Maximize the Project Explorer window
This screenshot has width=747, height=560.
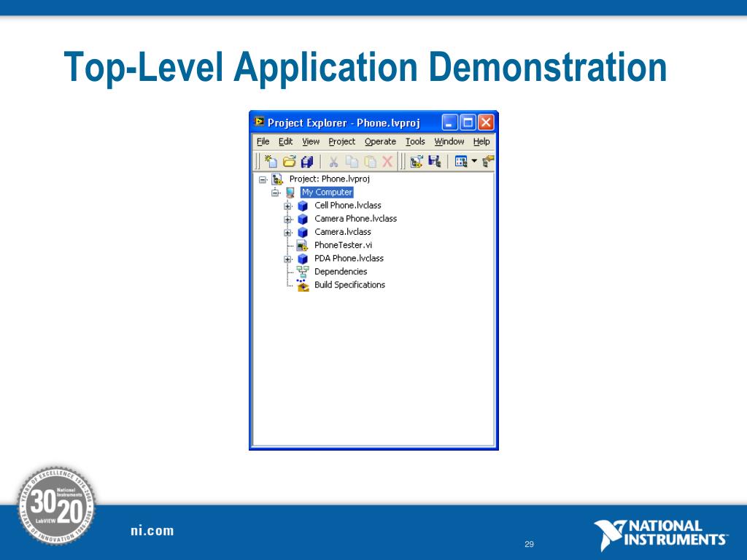[468, 122]
